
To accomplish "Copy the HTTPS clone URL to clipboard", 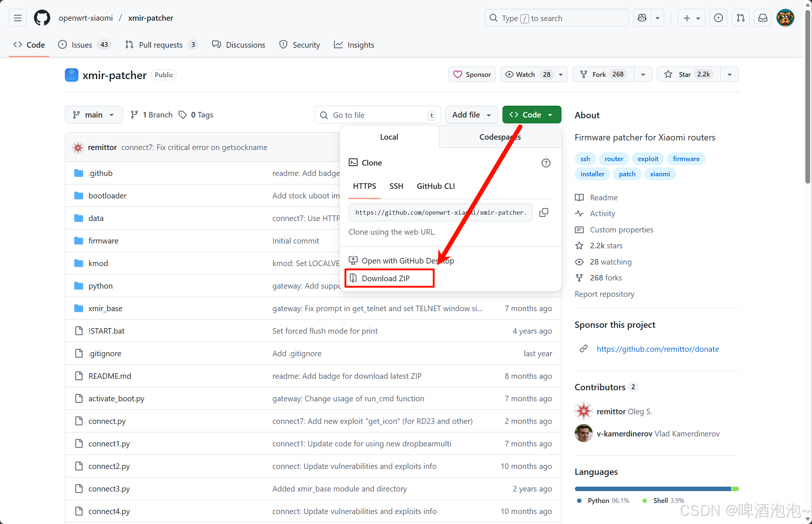I will tap(543, 212).
